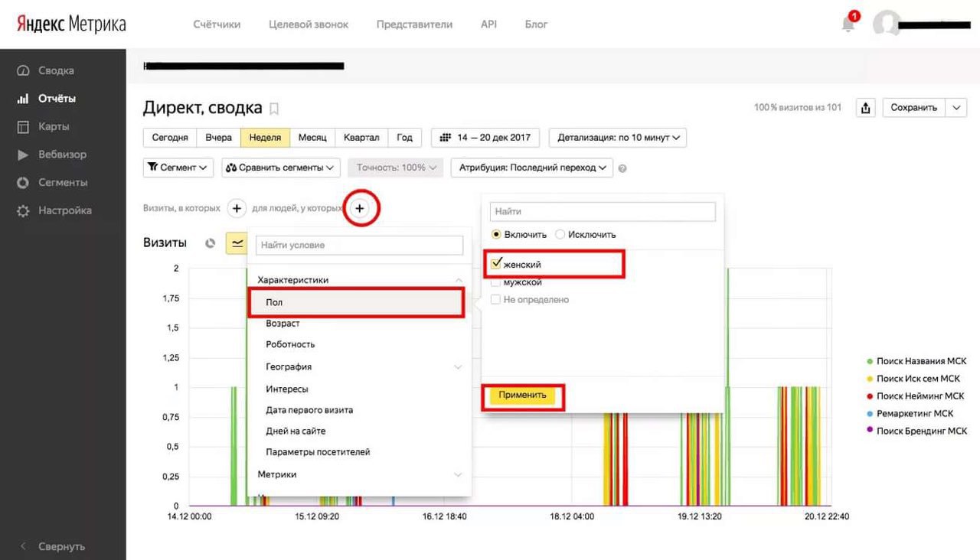This screenshot has width=980, height=560.
Task: Click the Сводка sidebar icon
Action: pos(23,70)
